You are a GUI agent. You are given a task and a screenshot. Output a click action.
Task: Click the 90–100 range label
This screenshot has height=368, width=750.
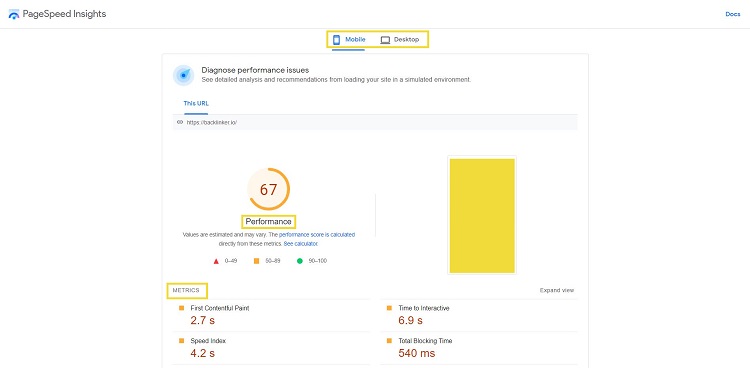point(318,261)
